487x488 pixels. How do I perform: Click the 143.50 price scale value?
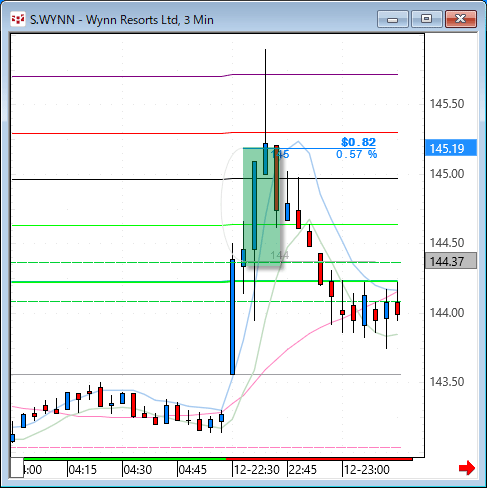coord(447,382)
